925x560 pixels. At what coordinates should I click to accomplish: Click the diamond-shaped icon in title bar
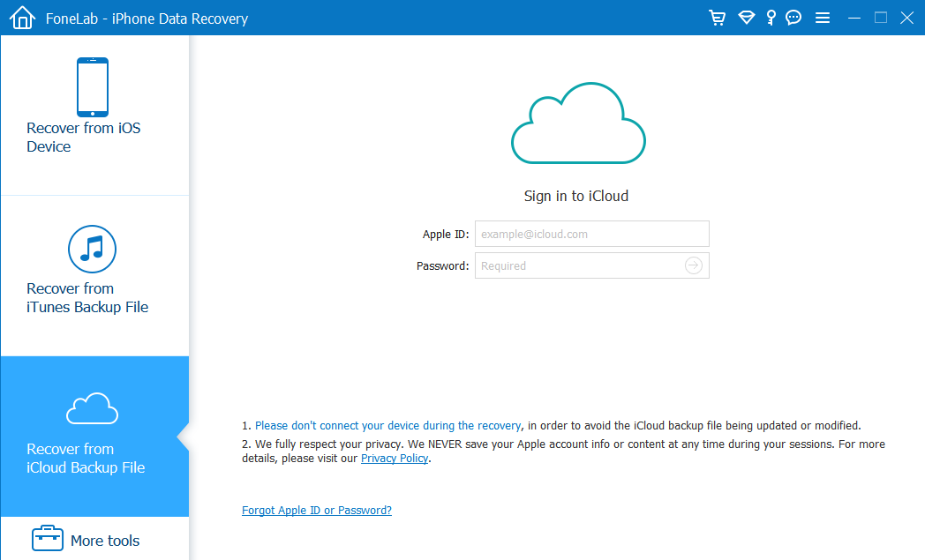tap(746, 18)
